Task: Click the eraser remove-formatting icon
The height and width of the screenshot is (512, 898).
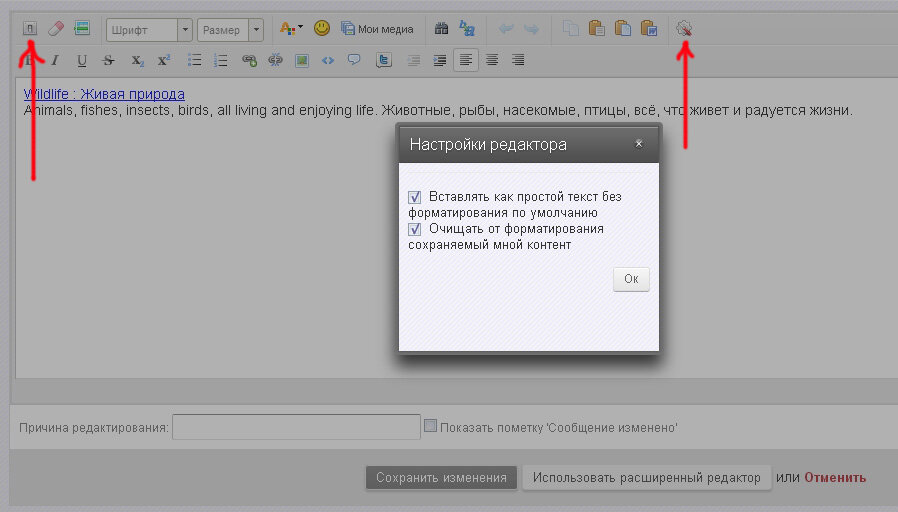Action: [x=56, y=29]
